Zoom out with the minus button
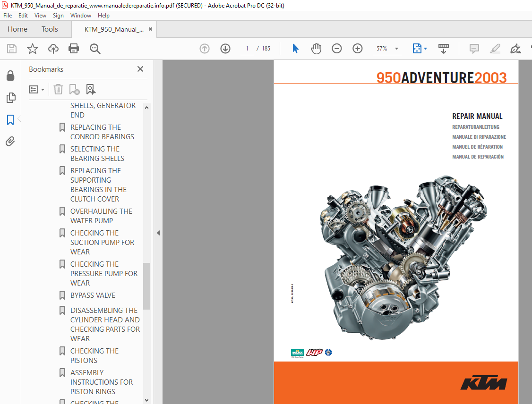 tap(336, 49)
